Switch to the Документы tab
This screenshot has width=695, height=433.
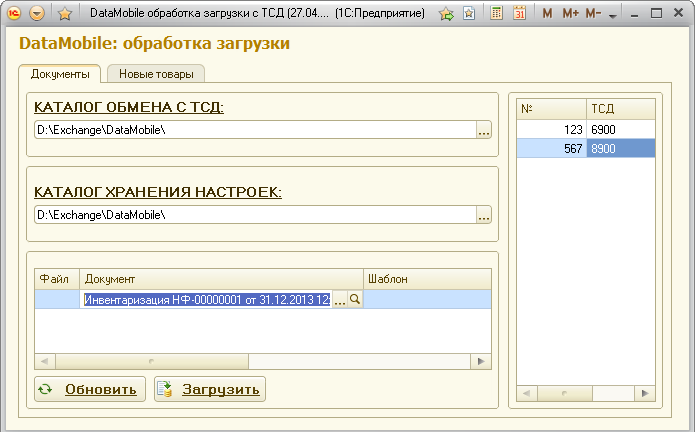pyautogui.click(x=60, y=74)
